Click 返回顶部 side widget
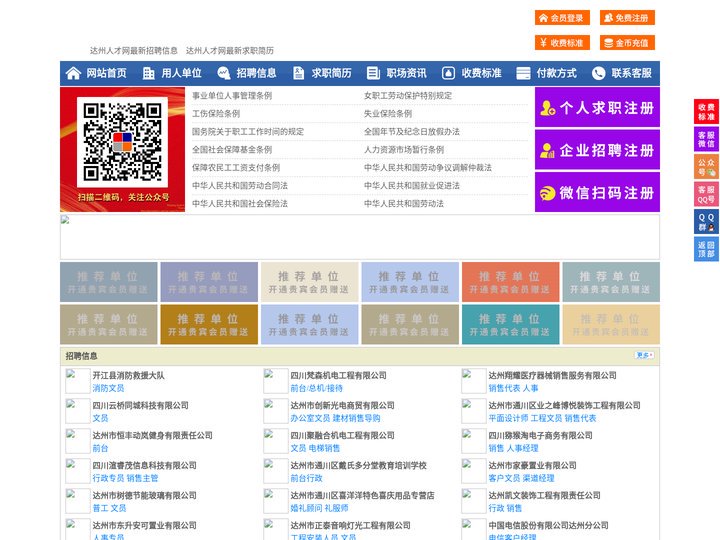The width and height of the screenshot is (720, 540). [x=706, y=249]
